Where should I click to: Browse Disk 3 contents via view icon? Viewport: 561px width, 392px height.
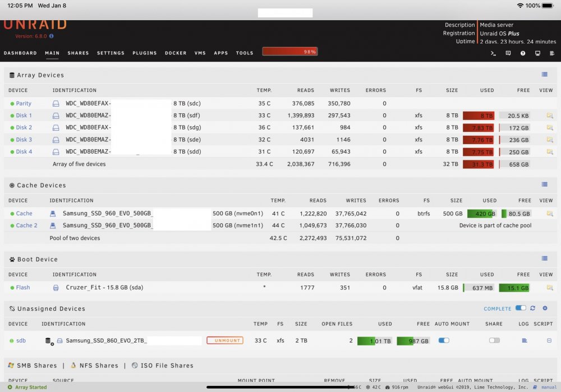tap(550, 140)
